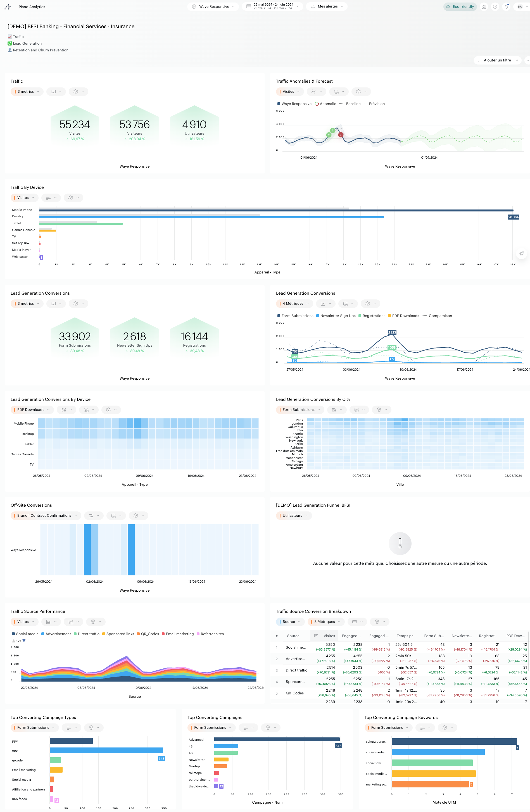Open heatmap type icon beside PDF Downloads
Image resolution: width=530 pixels, height=812 pixels.
[x=66, y=410]
